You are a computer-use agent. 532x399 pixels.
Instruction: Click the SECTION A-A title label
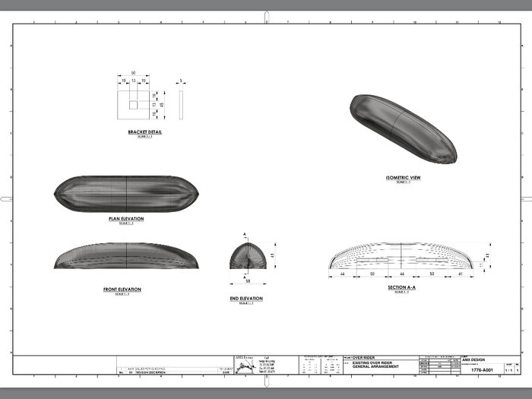[402, 289]
